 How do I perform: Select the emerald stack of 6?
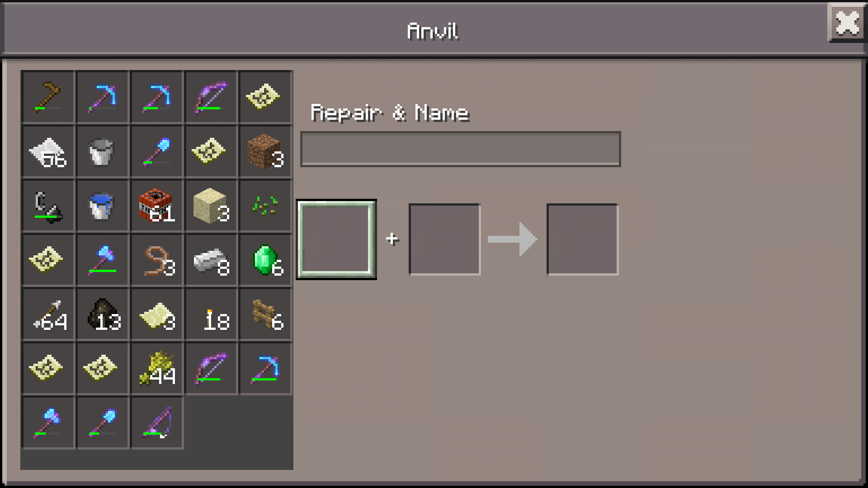[x=265, y=259]
